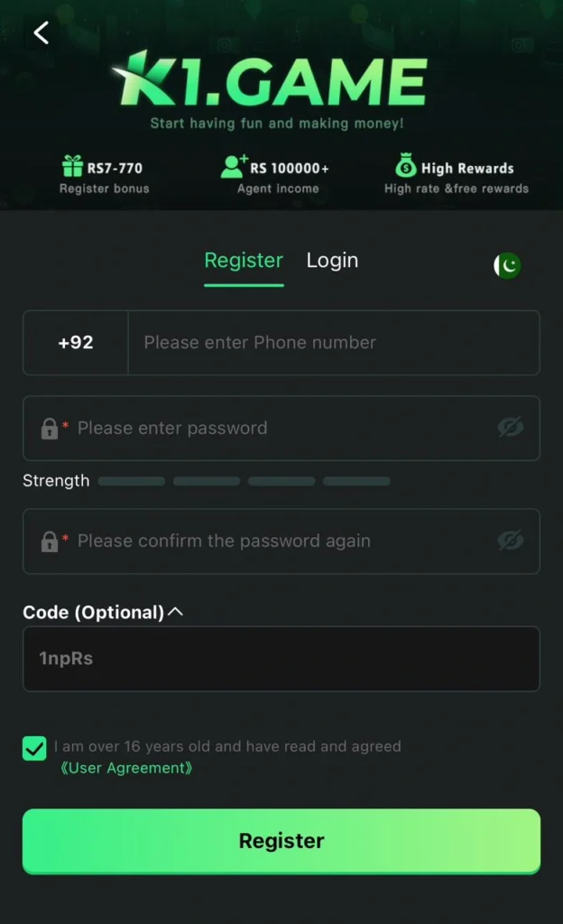Open the User Agreement link
Viewport: 563px width, 924px height.
point(126,769)
